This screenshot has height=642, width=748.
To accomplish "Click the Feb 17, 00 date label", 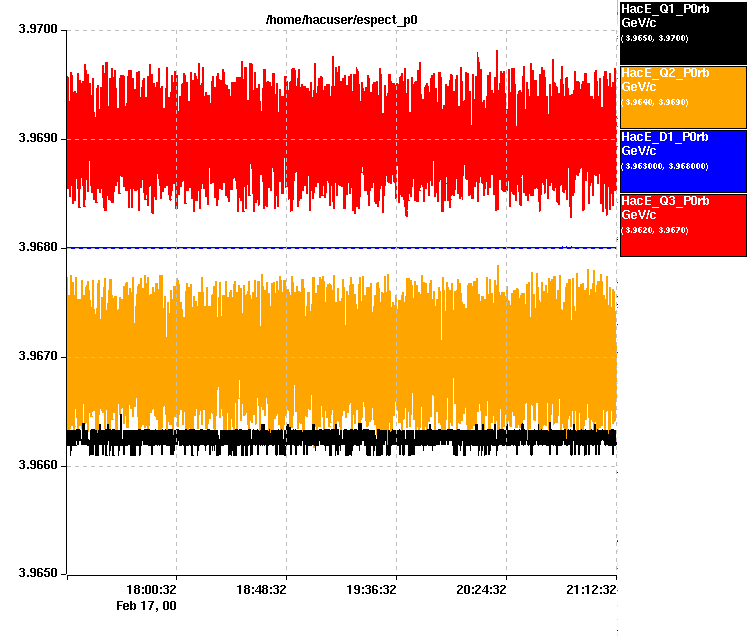I will point(147,606).
